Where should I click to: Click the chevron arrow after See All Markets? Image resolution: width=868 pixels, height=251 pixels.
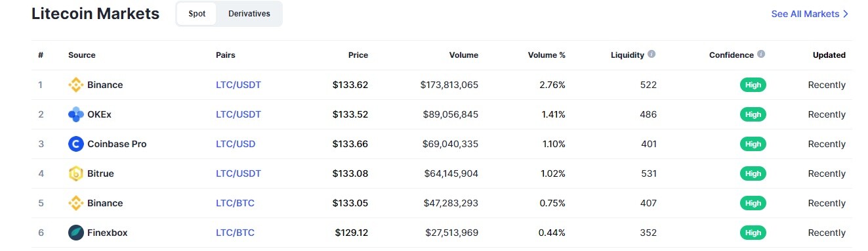click(845, 14)
